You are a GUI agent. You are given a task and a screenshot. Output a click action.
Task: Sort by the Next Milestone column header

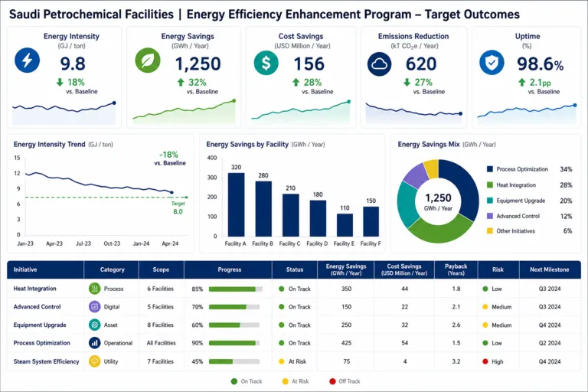550,269
